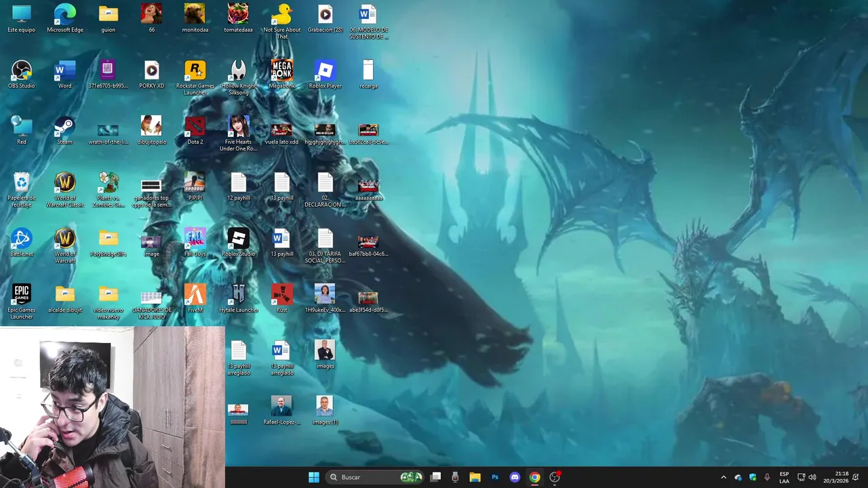This screenshot has height=488, width=868.
Task: Select the Este equipo icon
Action: (x=22, y=18)
